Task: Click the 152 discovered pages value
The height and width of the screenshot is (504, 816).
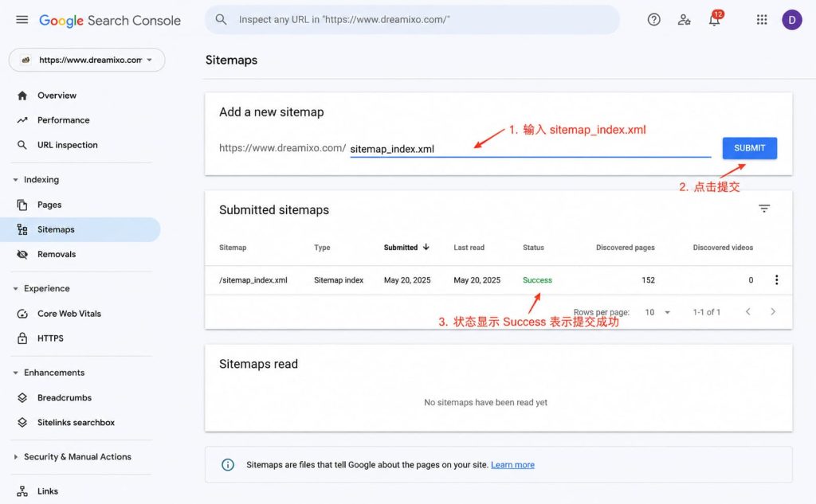Action: tap(648, 279)
